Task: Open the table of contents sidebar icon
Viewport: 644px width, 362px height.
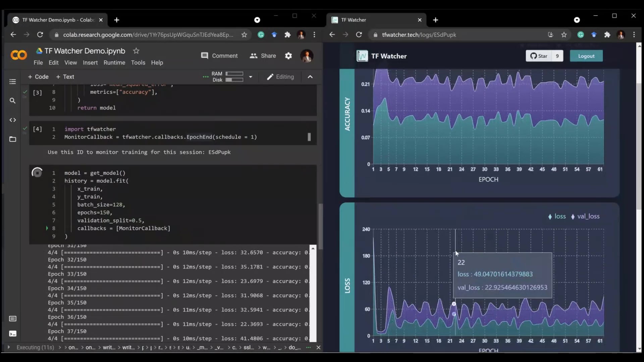Action: pyautogui.click(x=12, y=81)
